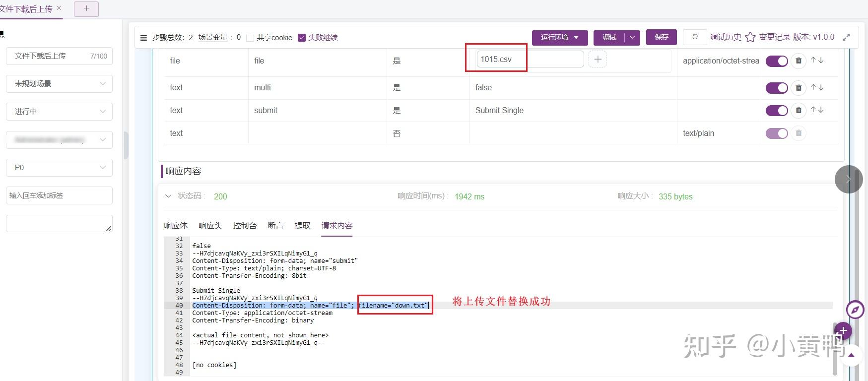This screenshot has height=381, width=868.
Task: Click the left panel collapse handle
Action: [x=126, y=145]
